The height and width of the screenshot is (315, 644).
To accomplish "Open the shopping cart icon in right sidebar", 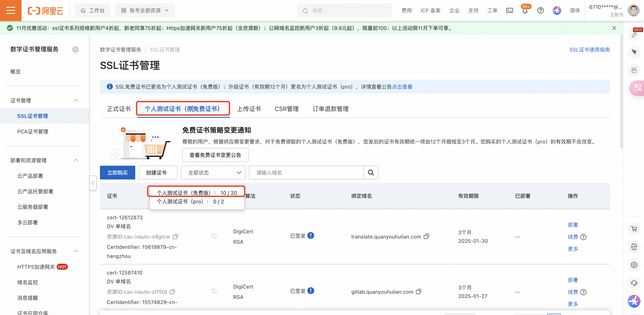I will [634, 229].
